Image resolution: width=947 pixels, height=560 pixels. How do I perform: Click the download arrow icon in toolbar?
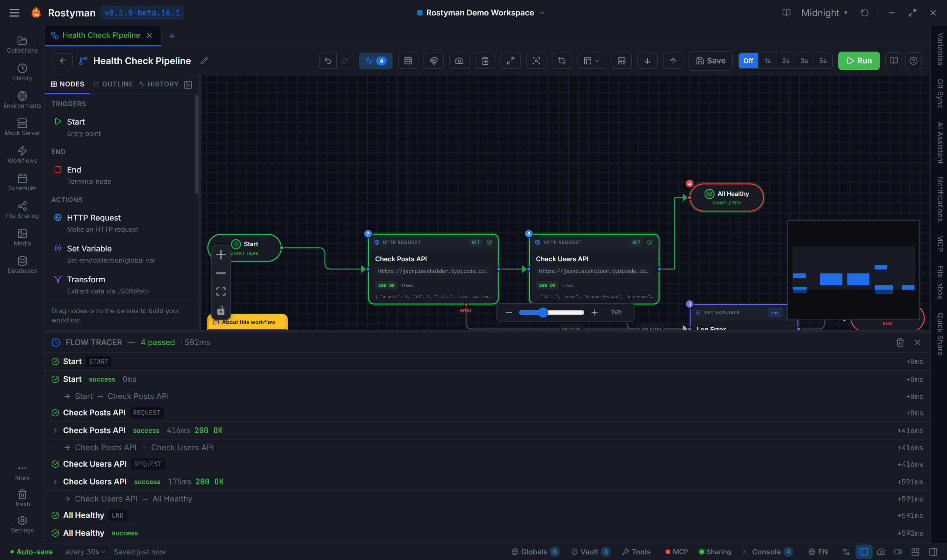(x=647, y=61)
